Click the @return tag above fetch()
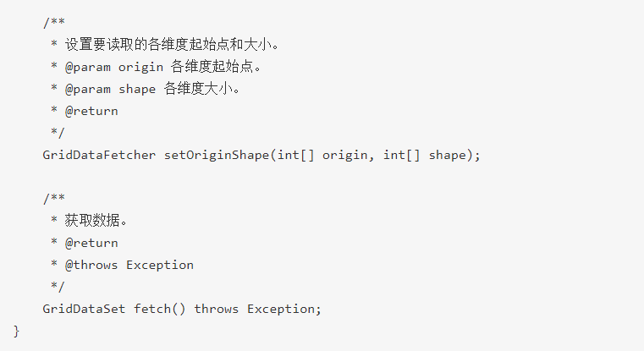 pyautogui.click(x=91, y=243)
